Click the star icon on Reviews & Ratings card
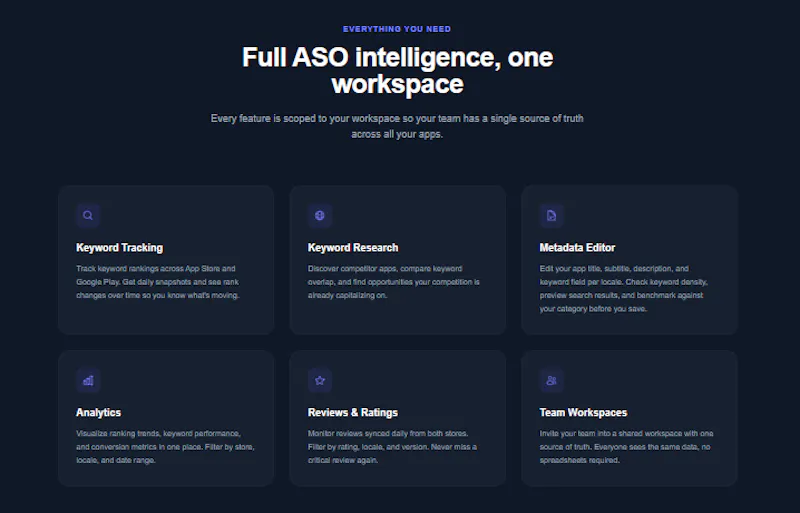Image resolution: width=800 pixels, height=513 pixels. pyautogui.click(x=320, y=380)
